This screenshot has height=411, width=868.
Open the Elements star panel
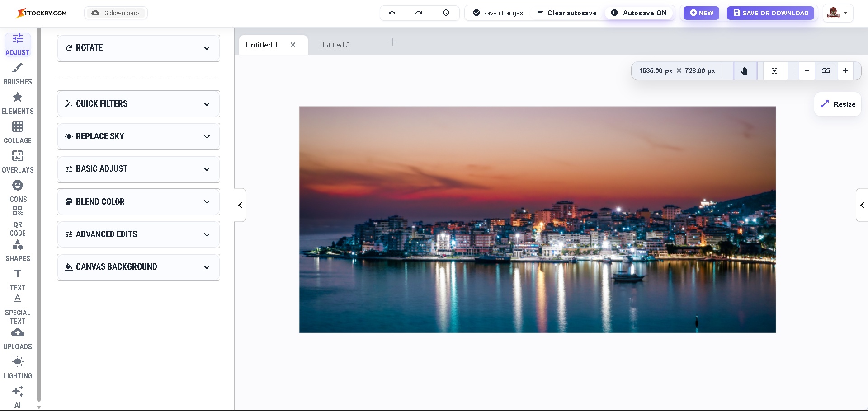tap(18, 103)
